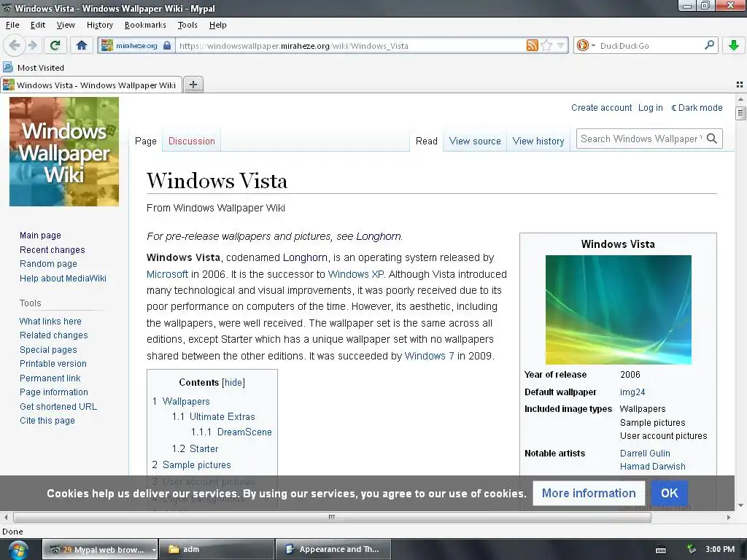
Task: Go to Main page link
Action: (x=41, y=236)
